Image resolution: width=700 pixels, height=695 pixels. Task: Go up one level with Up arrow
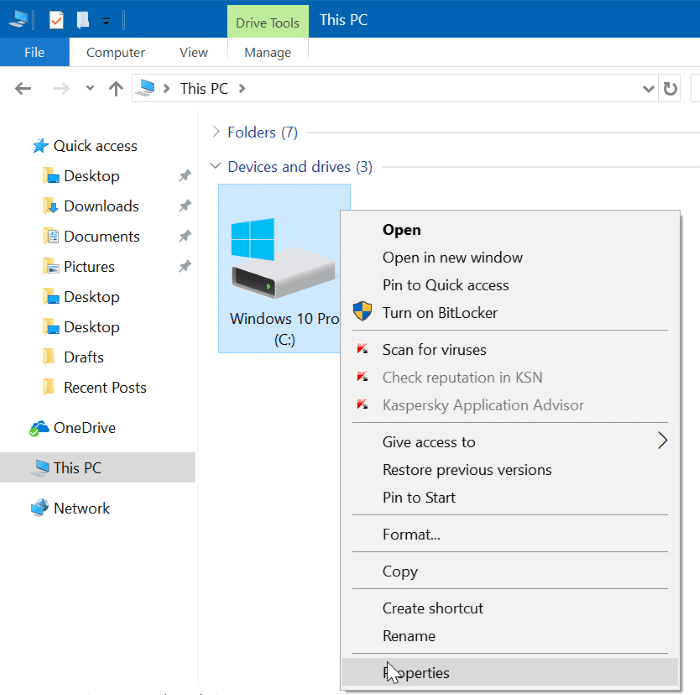point(116,88)
